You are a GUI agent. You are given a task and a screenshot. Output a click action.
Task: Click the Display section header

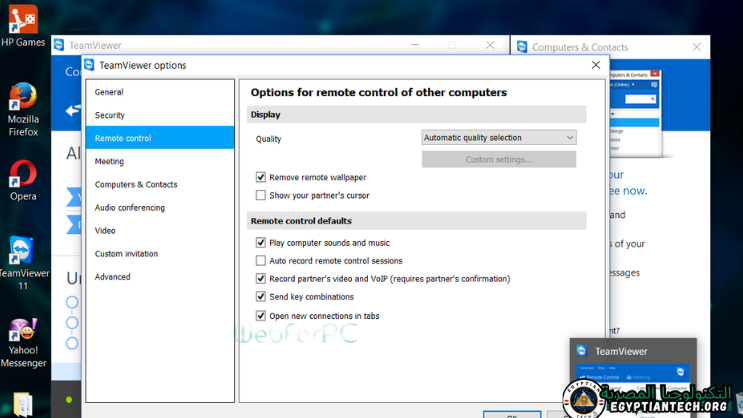tap(416, 115)
